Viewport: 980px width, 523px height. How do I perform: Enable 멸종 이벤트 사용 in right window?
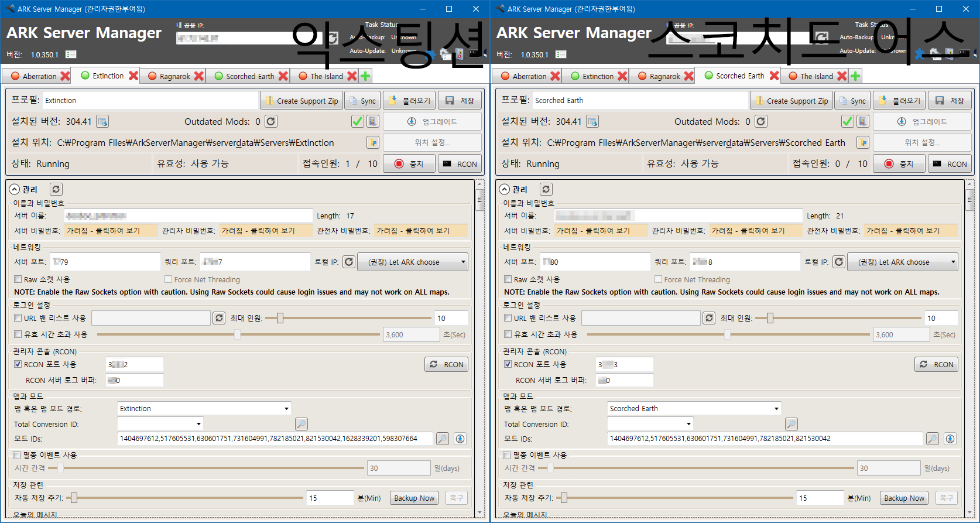point(507,455)
